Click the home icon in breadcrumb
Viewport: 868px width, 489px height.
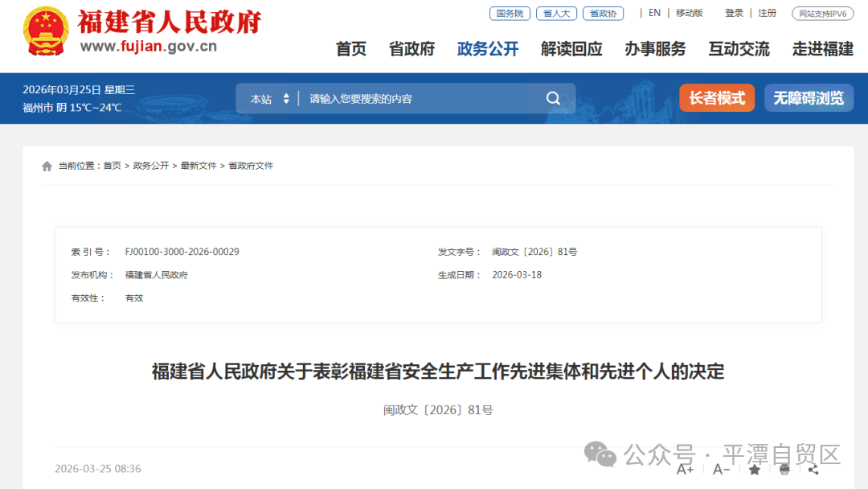coord(47,166)
